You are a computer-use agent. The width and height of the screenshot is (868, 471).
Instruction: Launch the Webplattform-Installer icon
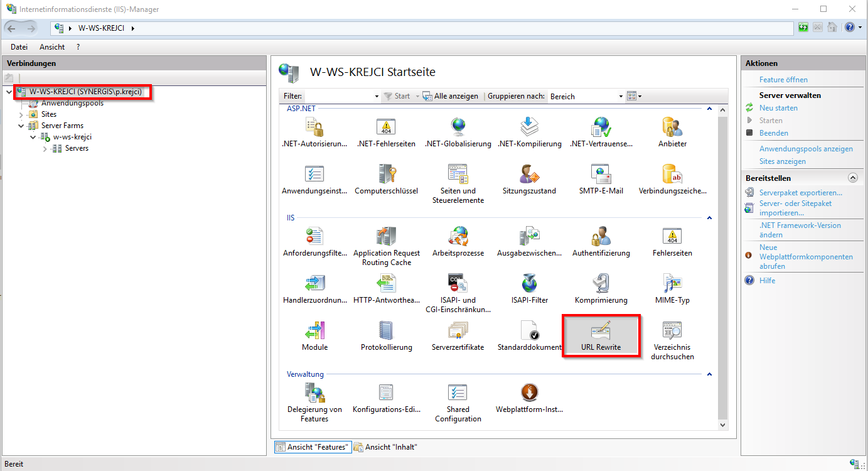(529, 398)
